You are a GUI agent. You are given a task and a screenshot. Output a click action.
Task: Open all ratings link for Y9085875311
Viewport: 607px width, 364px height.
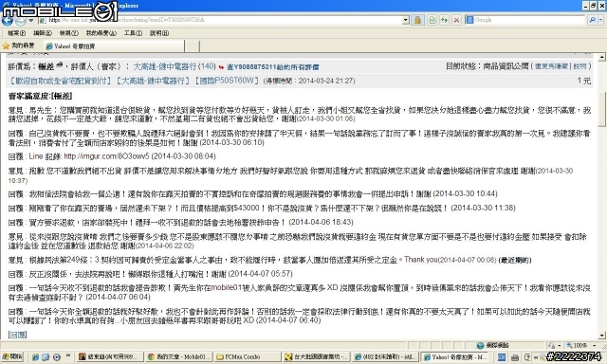273,67
